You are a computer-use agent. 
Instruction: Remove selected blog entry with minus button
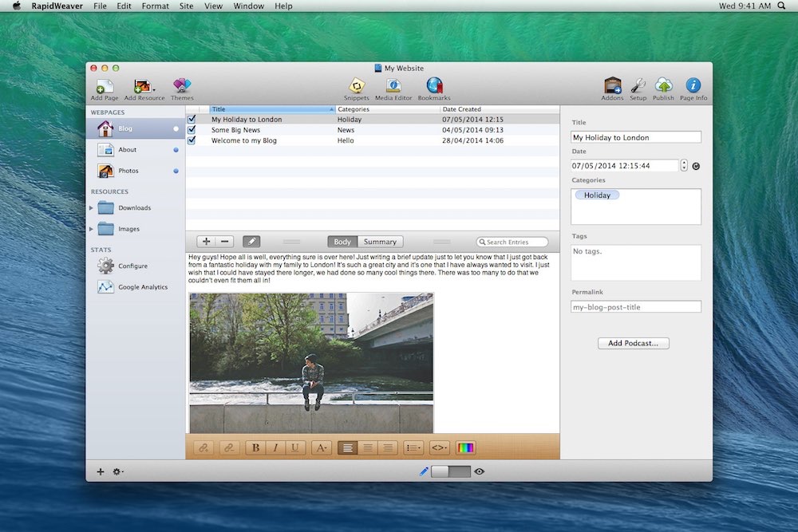[x=224, y=242]
